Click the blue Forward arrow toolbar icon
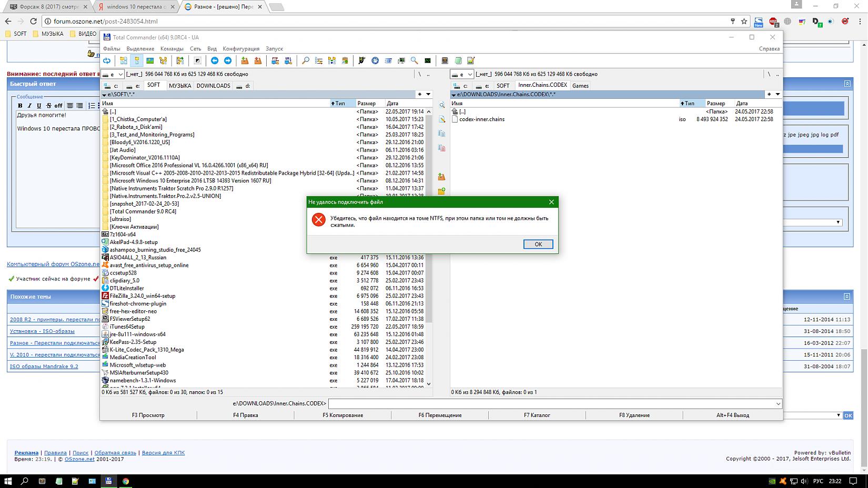Viewport: 868px width, 488px height. (228, 61)
